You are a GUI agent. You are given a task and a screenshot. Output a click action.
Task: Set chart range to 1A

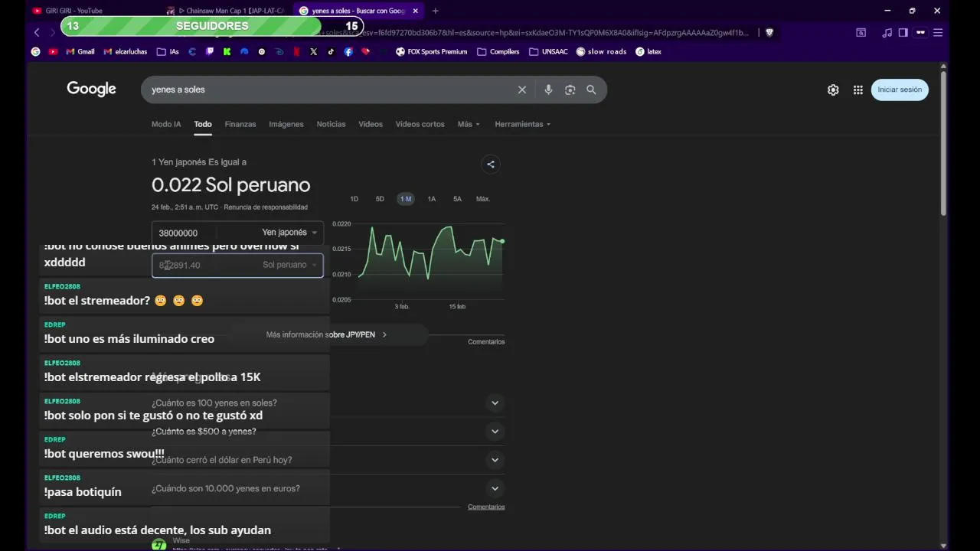pyautogui.click(x=432, y=199)
